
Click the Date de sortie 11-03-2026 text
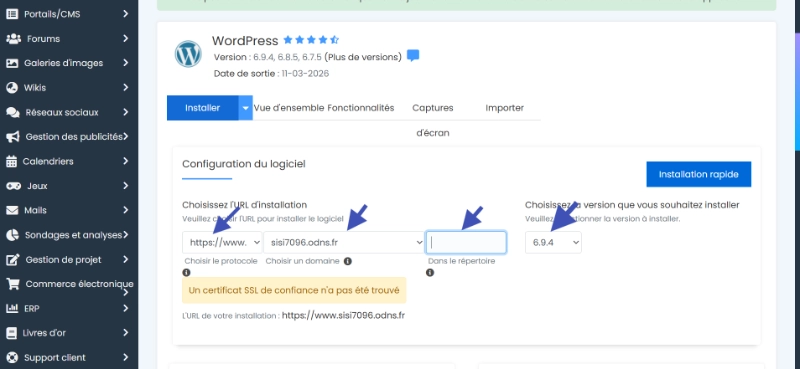271,73
